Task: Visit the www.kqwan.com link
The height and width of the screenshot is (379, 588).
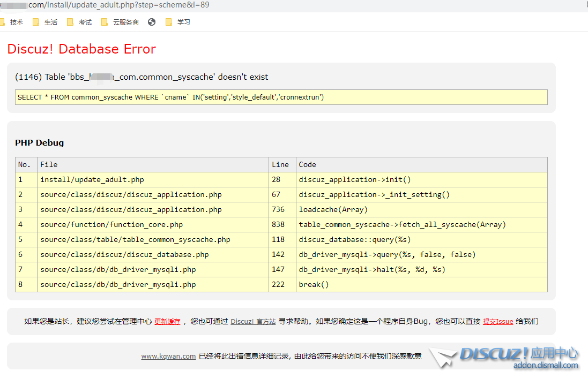Action: [x=168, y=356]
